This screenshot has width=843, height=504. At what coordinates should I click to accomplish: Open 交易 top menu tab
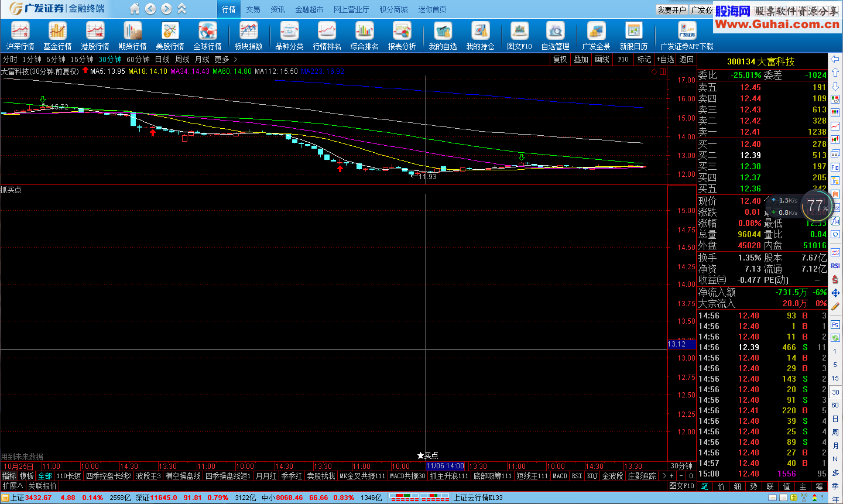[253, 9]
